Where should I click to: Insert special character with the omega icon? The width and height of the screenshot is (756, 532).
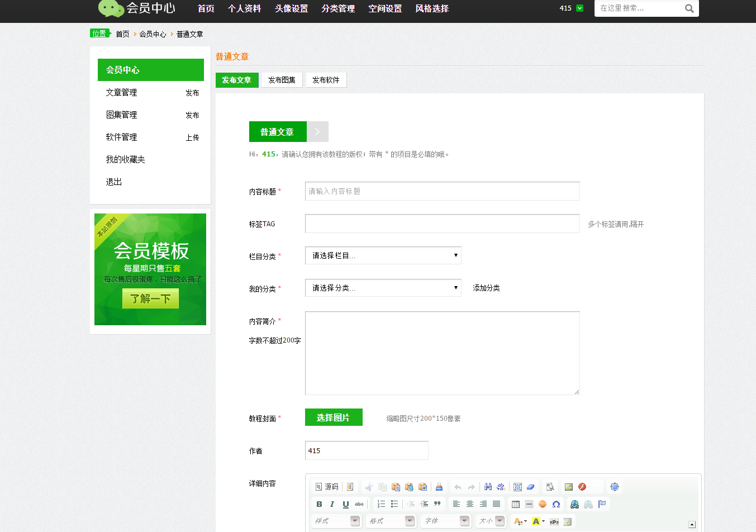[556, 504]
